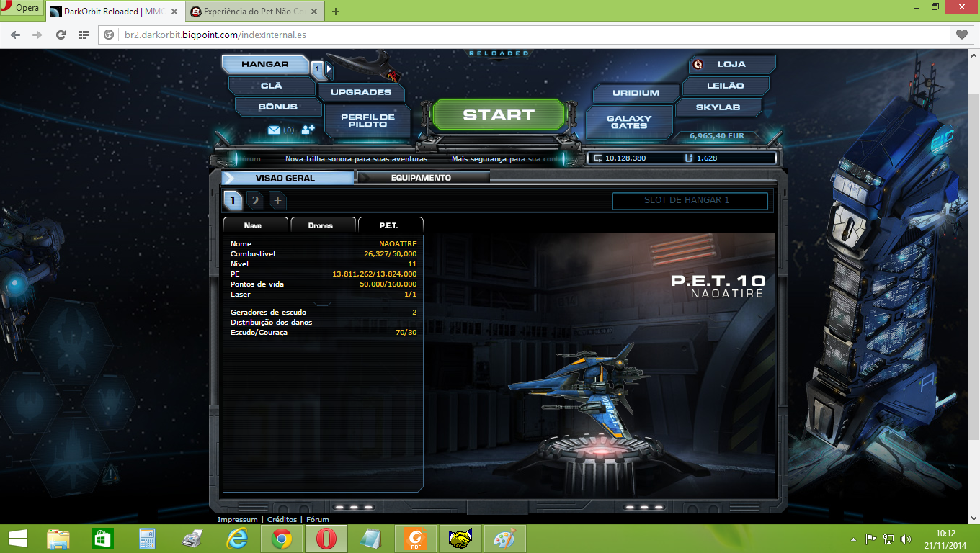Reload the current page
Image resolution: width=980 pixels, height=553 pixels.
tap(61, 35)
